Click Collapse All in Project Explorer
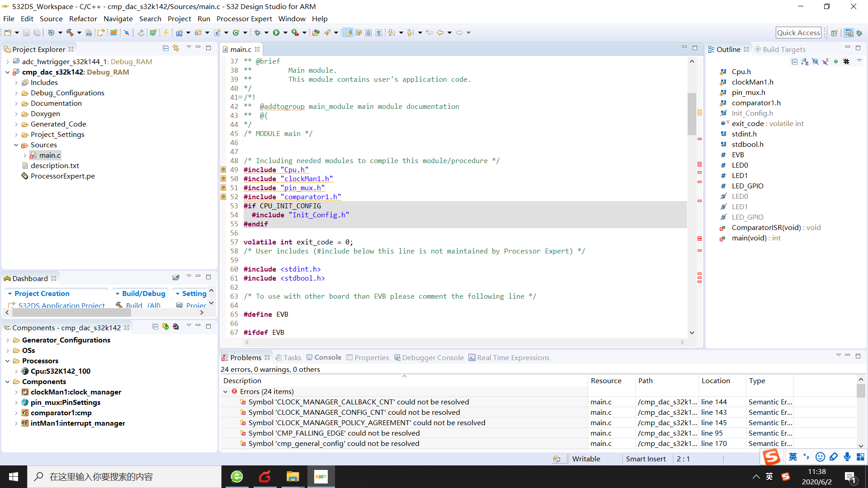Screen dimensions: 868x488 pos(165,48)
